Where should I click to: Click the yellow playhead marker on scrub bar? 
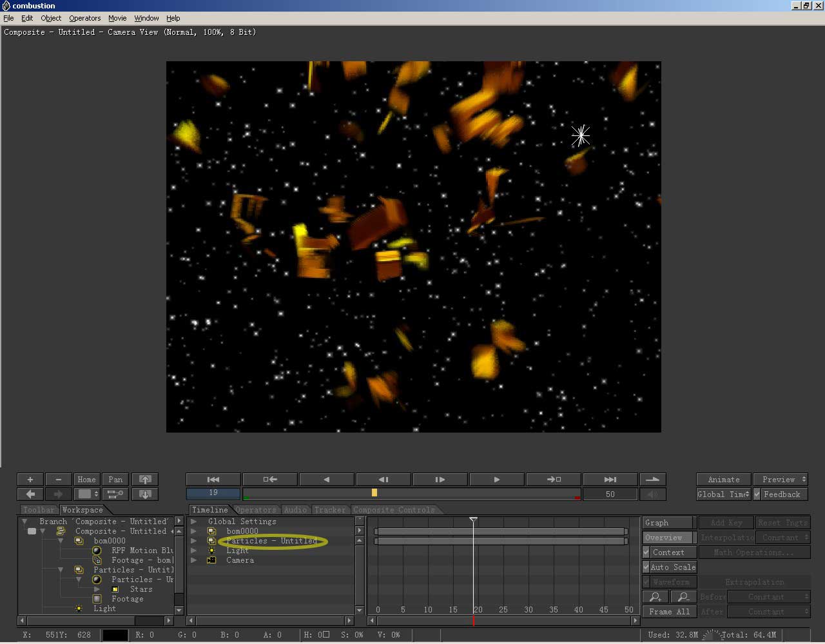[374, 493]
